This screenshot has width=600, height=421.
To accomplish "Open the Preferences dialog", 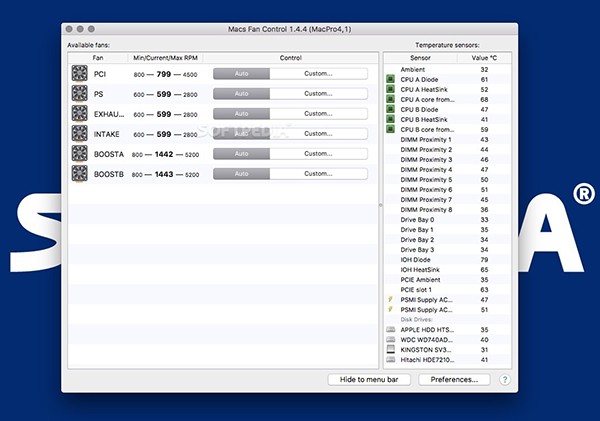I will pos(454,380).
